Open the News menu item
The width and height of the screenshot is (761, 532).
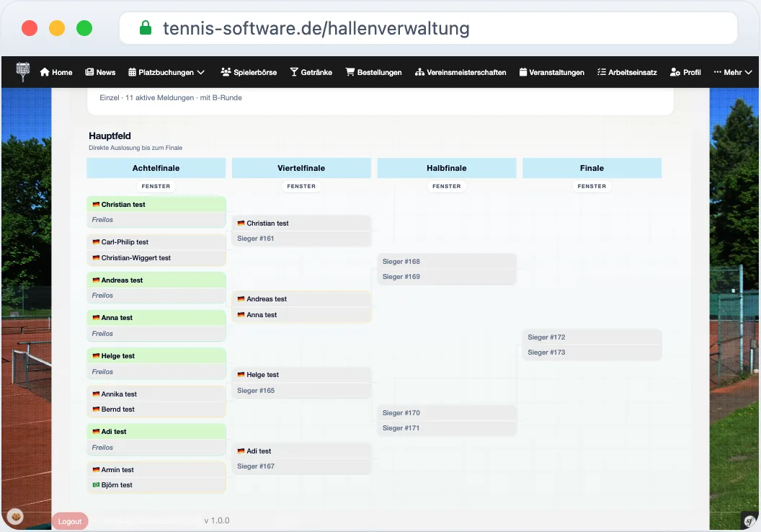click(x=100, y=72)
